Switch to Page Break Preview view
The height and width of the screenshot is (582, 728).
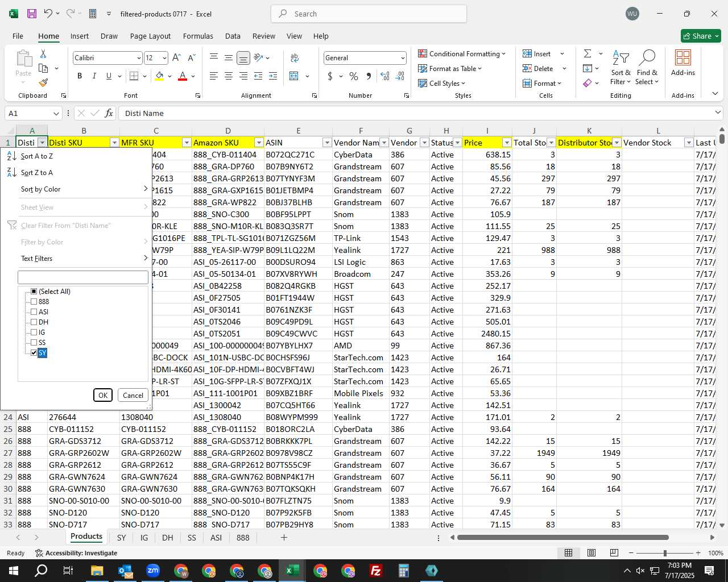coord(614,552)
